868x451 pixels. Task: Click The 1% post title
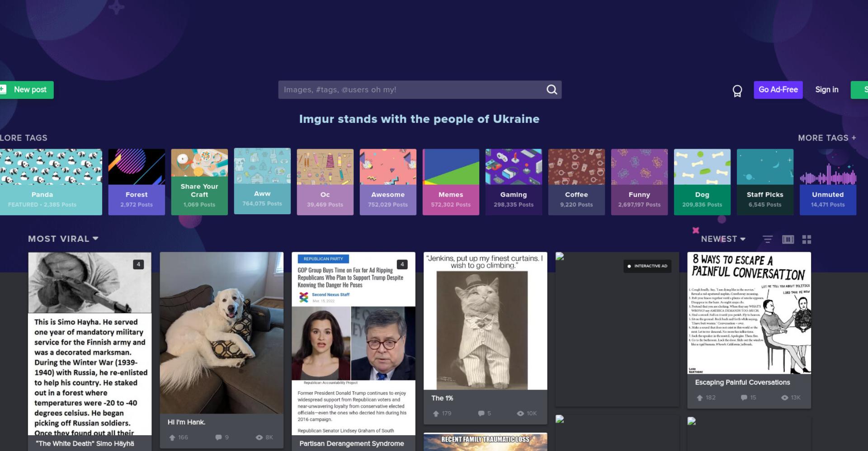point(442,398)
